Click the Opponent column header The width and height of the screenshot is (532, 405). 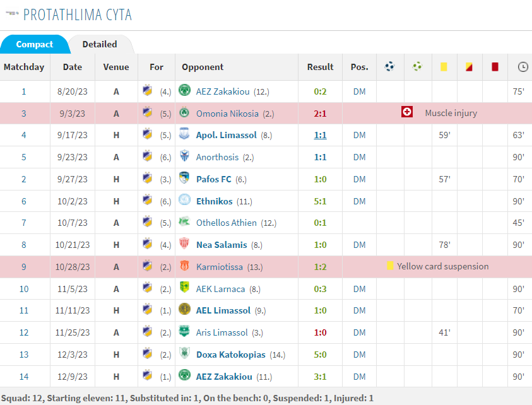pos(203,67)
